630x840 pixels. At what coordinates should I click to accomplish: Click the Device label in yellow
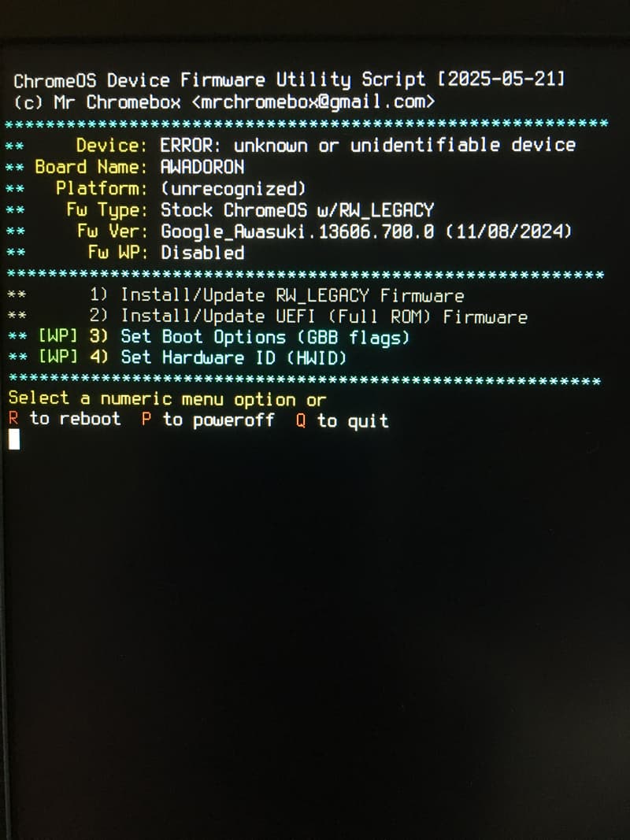[x=111, y=145]
